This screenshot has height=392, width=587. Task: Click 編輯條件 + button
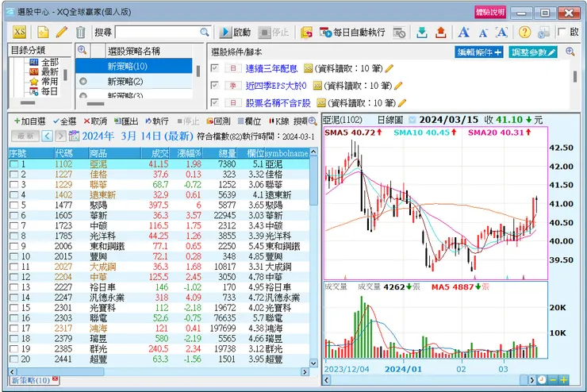(x=479, y=52)
